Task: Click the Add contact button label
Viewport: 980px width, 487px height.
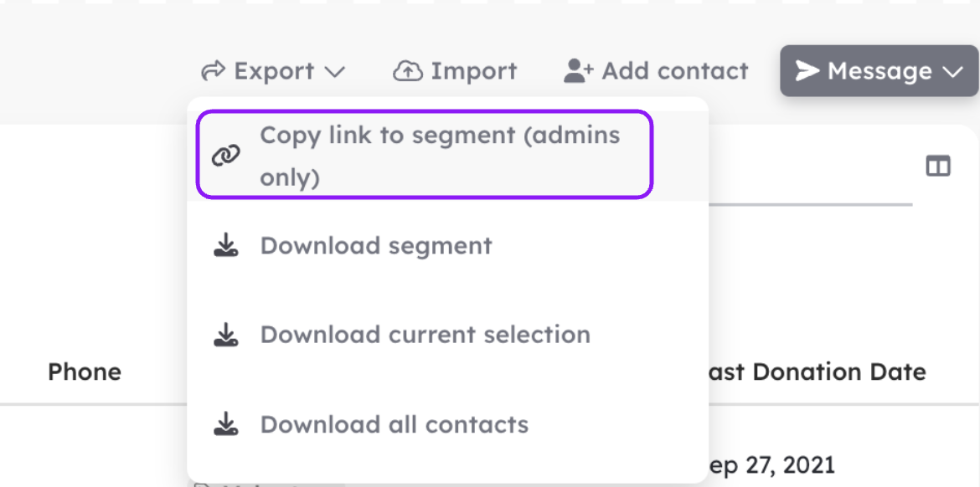Action: pyautogui.click(x=675, y=71)
